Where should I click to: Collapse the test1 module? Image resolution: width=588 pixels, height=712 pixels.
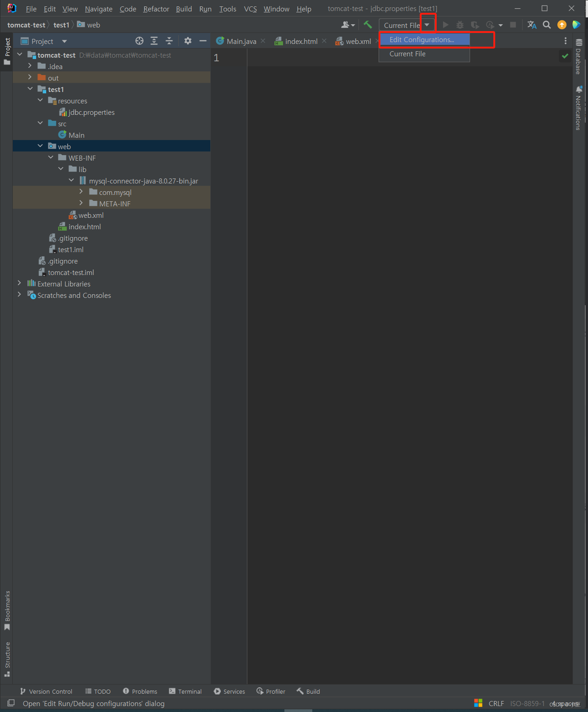pyautogui.click(x=30, y=89)
